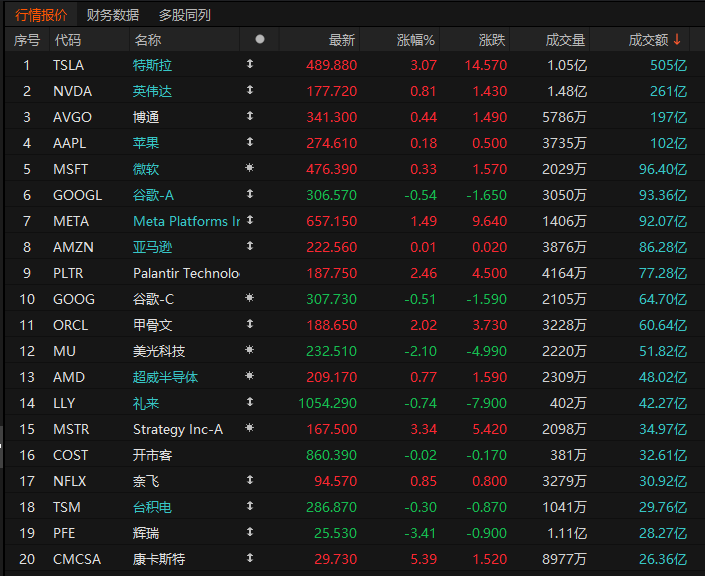Toggle 成交额 descending sort arrow
Image resolution: width=705 pixels, height=576 pixels.
(x=677, y=40)
